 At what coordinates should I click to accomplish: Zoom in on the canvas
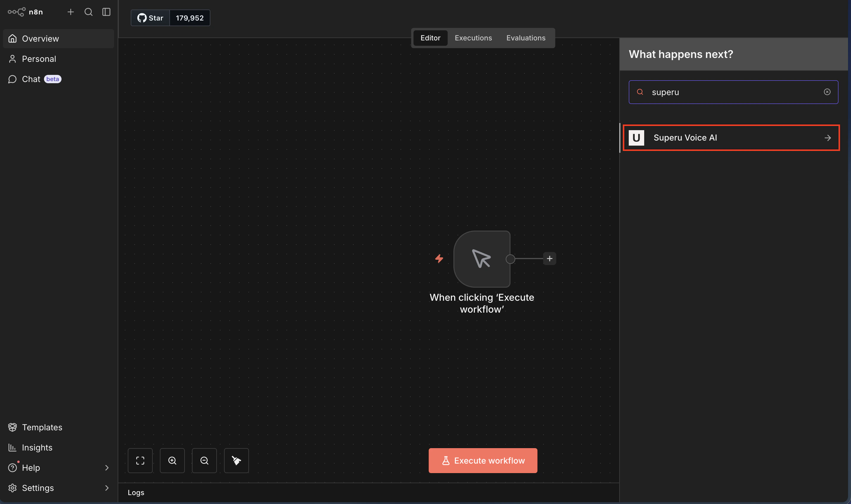point(172,460)
